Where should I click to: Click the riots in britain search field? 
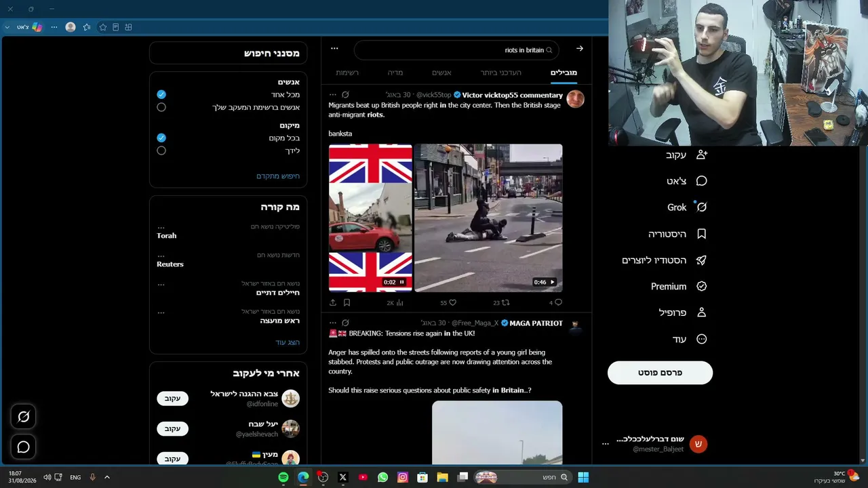point(458,50)
